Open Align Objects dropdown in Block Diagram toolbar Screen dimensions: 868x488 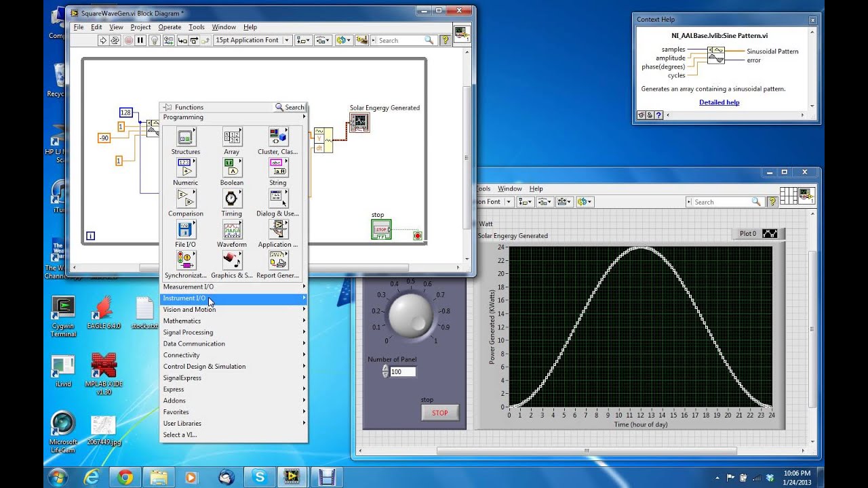pyautogui.click(x=304, y=40)
